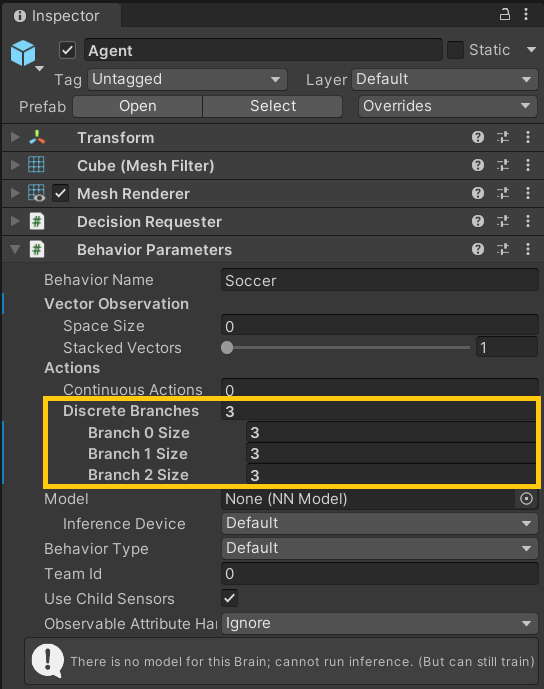Open help for Cube Mesh Filter

pos(478,165)
